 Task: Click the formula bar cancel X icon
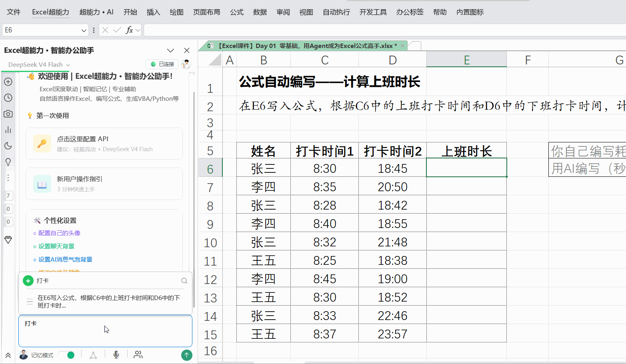coord(105,30)
